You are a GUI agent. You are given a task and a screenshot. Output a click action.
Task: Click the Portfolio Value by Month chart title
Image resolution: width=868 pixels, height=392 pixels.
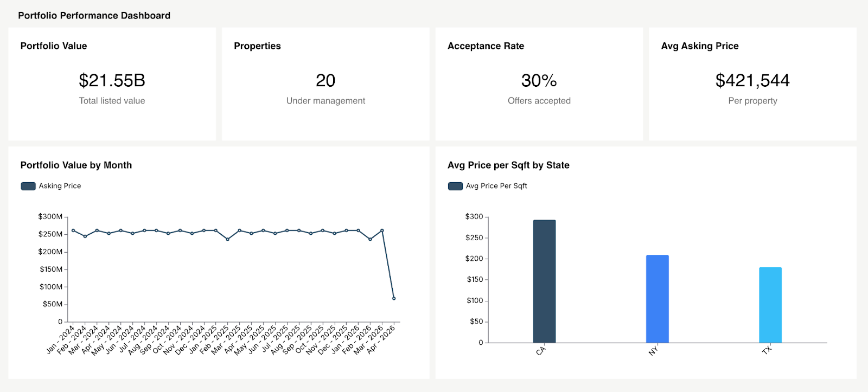[76, 165]
